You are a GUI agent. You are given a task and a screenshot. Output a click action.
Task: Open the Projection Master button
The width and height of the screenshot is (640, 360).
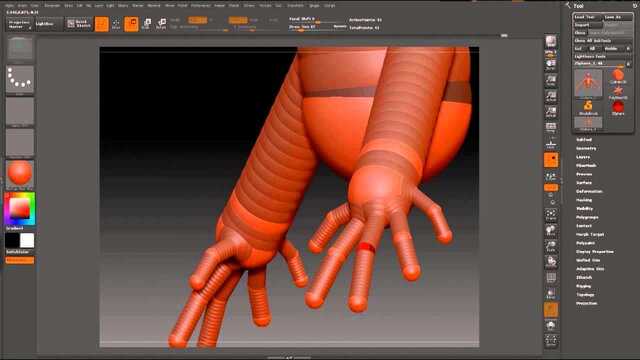pyautogui.click(x=19, y=24)
